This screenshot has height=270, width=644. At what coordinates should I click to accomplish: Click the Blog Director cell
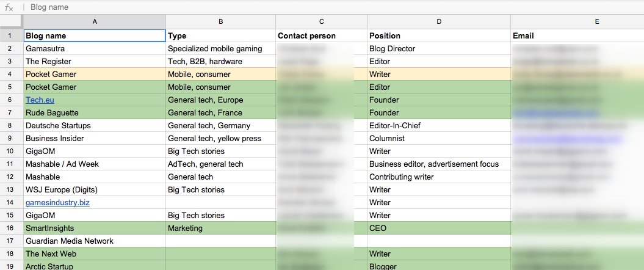pos(439,48)
